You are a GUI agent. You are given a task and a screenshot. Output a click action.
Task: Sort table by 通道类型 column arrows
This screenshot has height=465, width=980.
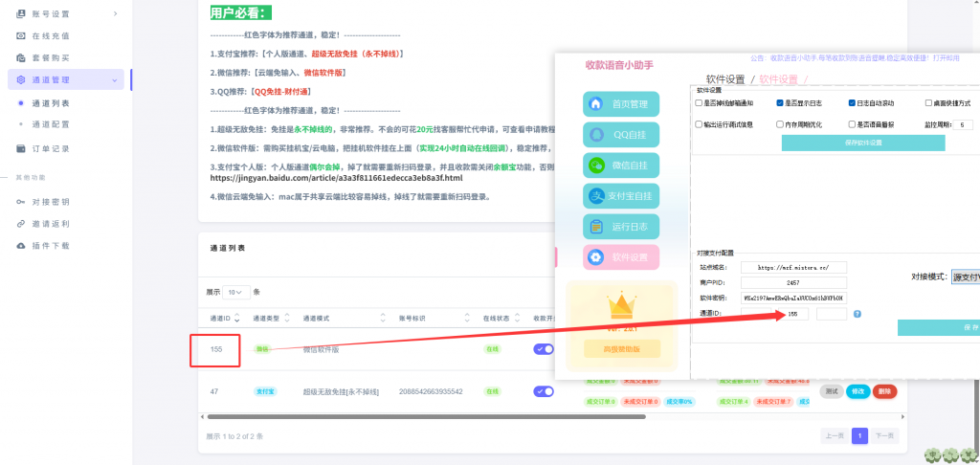(287, 318)
